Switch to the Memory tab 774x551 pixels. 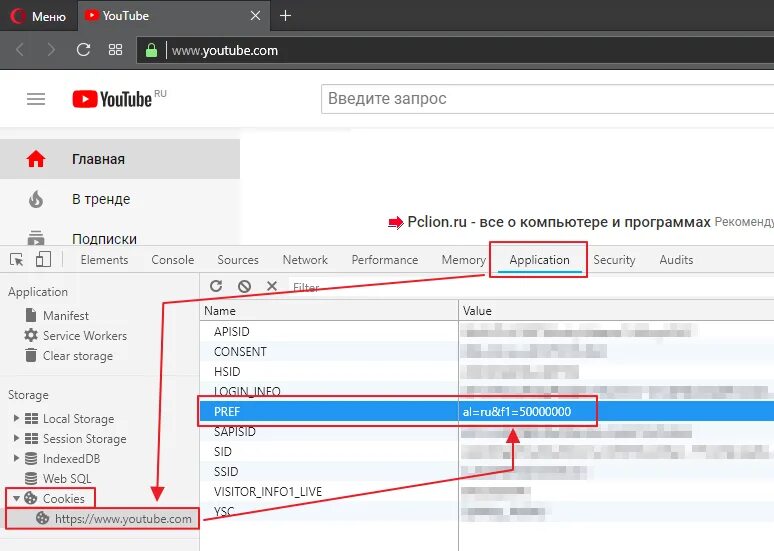[x=464, y=260]
